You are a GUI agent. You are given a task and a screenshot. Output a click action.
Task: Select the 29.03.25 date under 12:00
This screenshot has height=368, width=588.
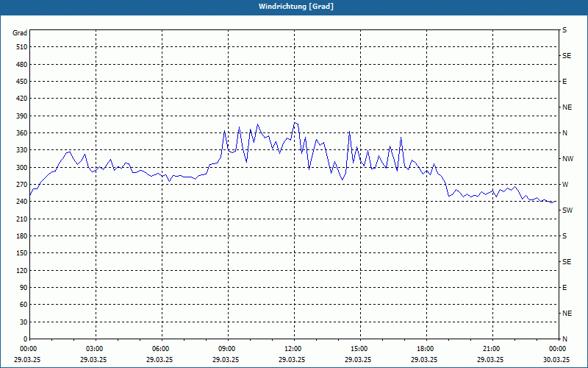click(x=292, y=359)
